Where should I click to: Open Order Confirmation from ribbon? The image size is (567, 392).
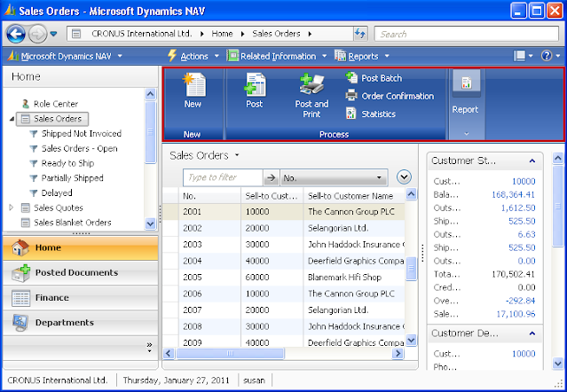(390, 96)
